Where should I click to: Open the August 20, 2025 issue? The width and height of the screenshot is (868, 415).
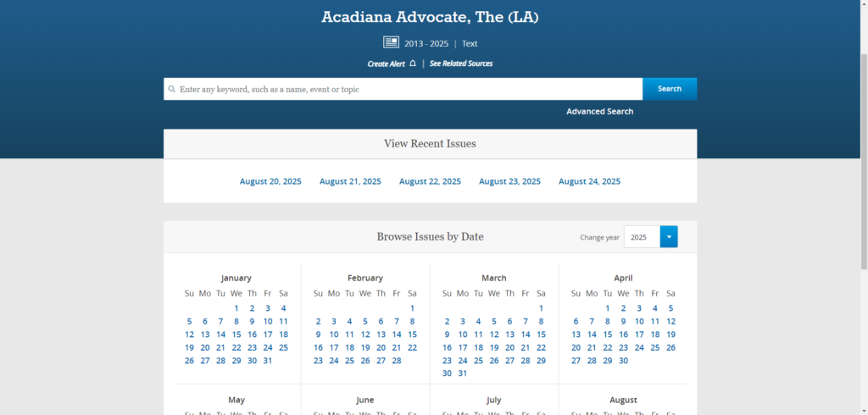tap(270, 181)
